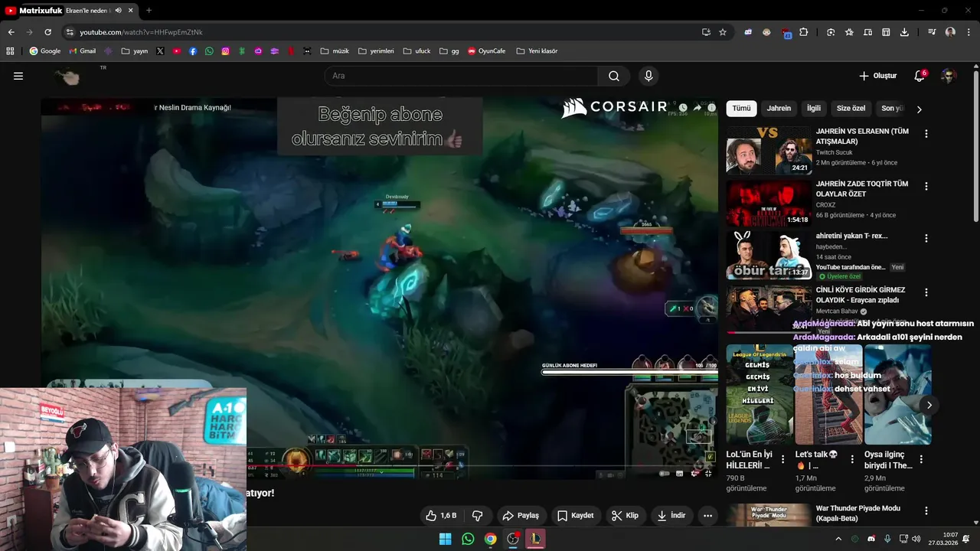The height and width of the screenshot is (551, 980).
Task: Open Chrome apps grid shortcut
Action: (x=10, y=51)
